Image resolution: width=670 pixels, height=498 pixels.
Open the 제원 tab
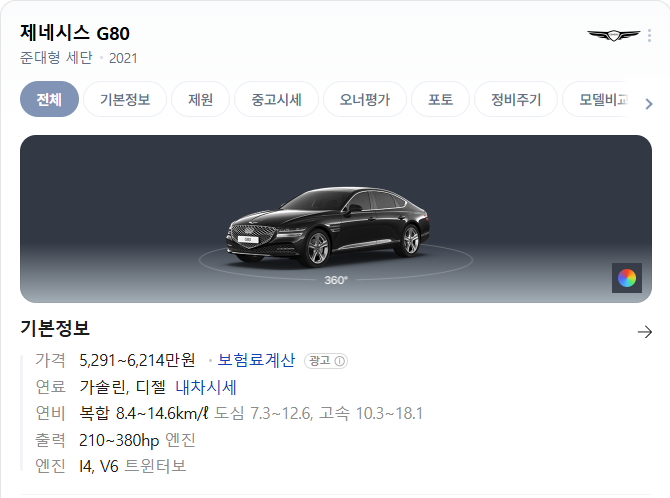coord(200,99)
